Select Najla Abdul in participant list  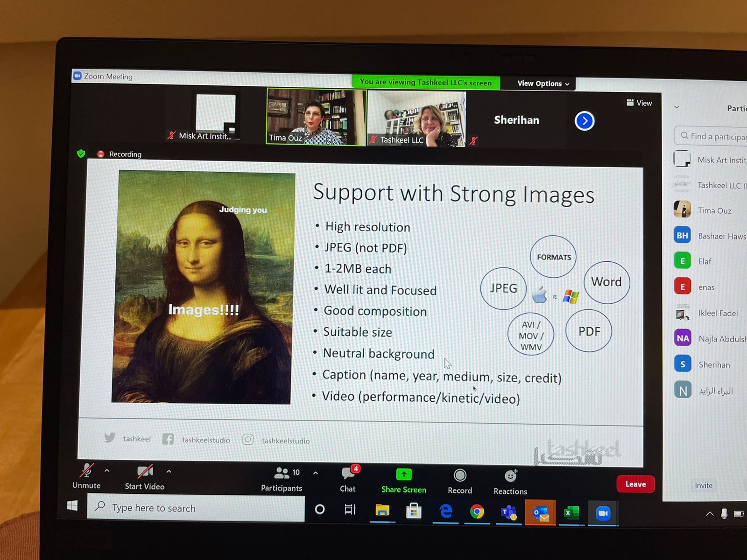[710, 338]
